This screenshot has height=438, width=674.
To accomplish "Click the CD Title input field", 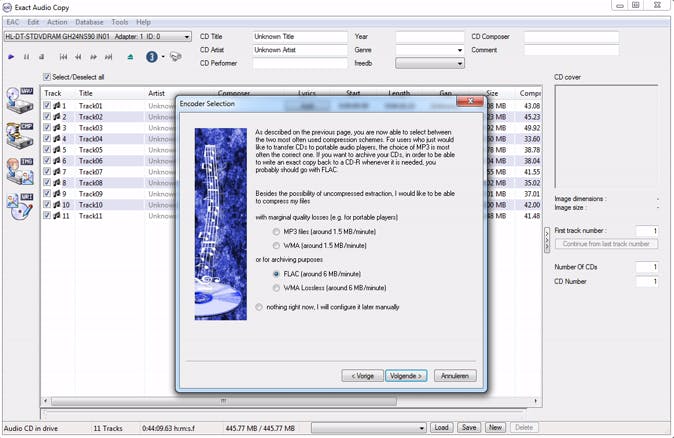I will pos(300,37).
